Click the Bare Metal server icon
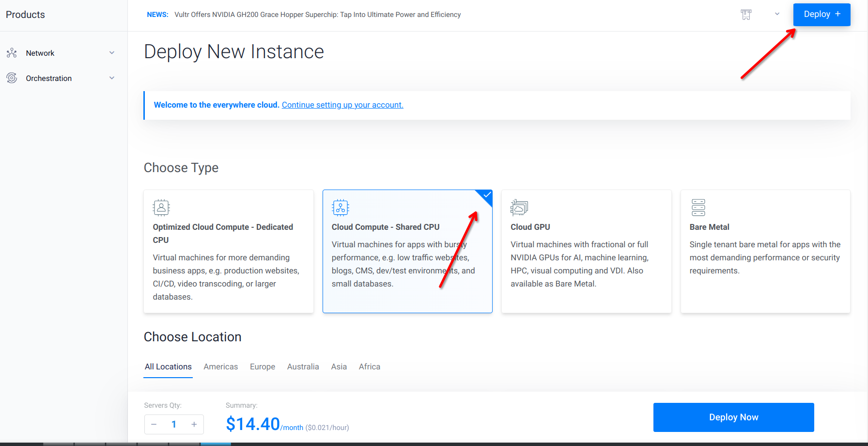The image size is (868, 446). pyautogui.click(x=698, y=207)
